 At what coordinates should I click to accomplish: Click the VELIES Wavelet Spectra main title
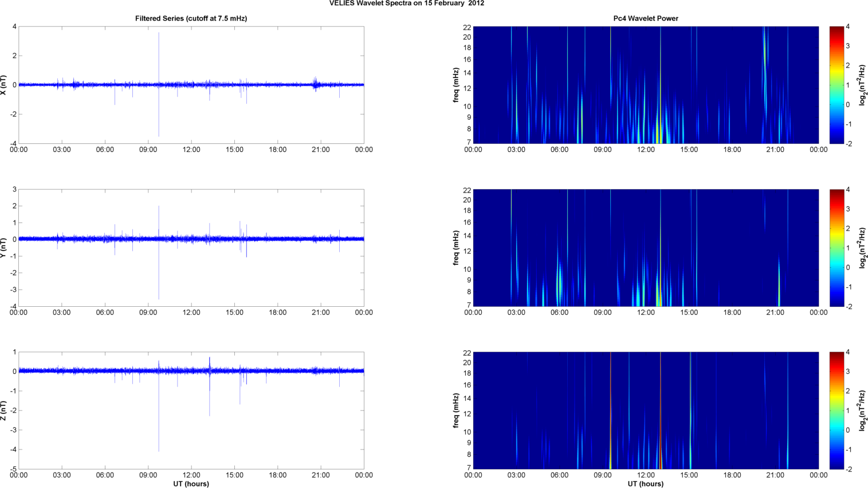coord(407,3)
